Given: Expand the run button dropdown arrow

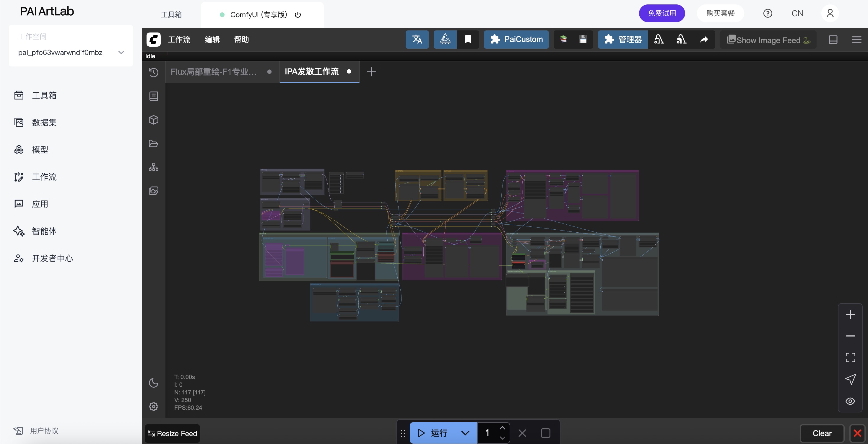Looking at the screenshot, I should 465,433.
